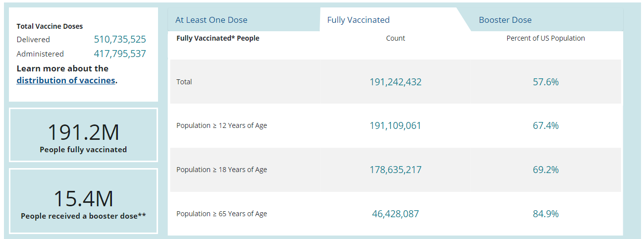
Task: Select the Population ≥ 12 Years row label
Action: pos(221,125)
